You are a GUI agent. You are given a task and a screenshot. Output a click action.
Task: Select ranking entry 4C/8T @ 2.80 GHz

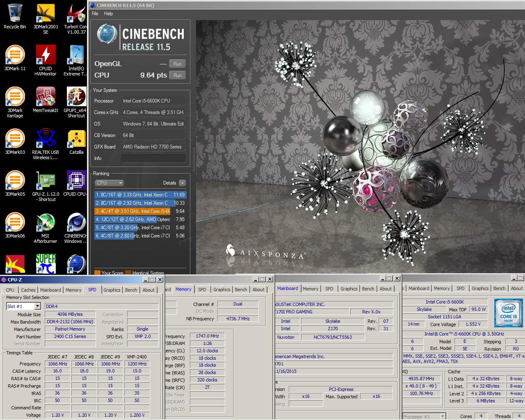coord(140,236)
